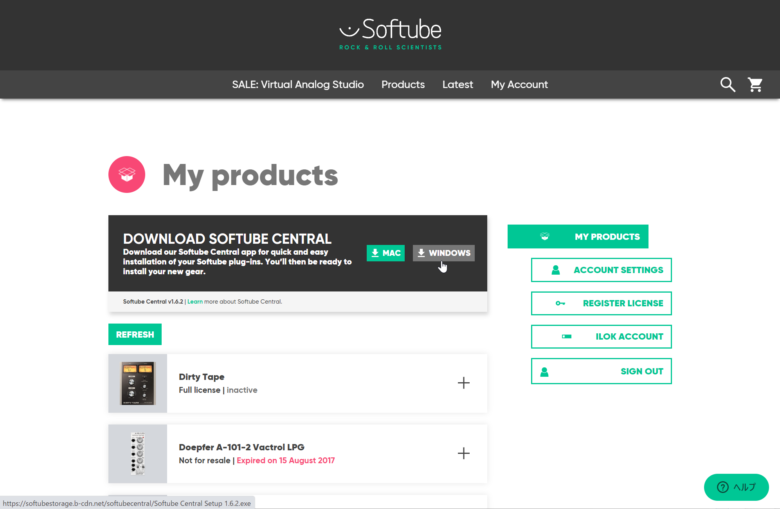Click the Dirty Tape product thumbnail
Viewport: 780px width, 509px height.
[138, 383]
